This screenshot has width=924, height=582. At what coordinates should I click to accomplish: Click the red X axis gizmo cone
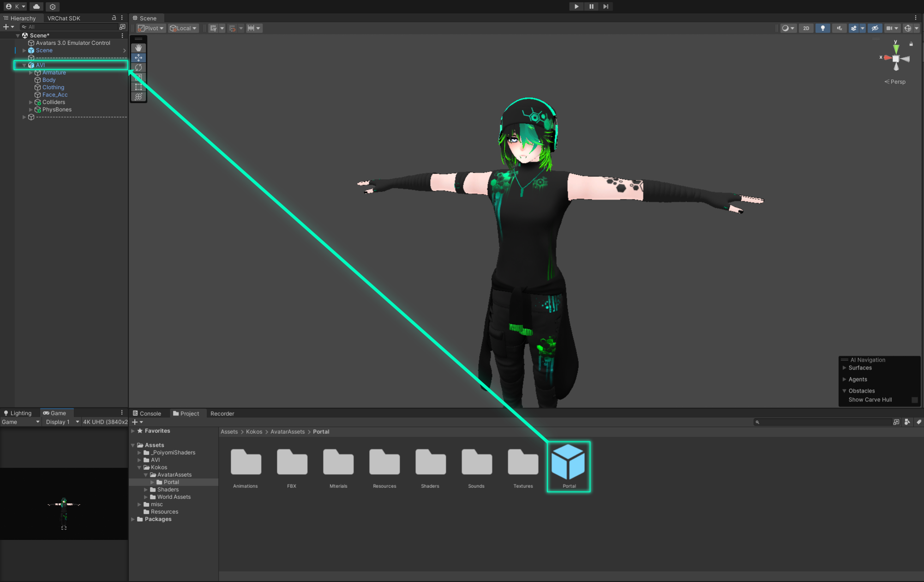coord(887,58)
